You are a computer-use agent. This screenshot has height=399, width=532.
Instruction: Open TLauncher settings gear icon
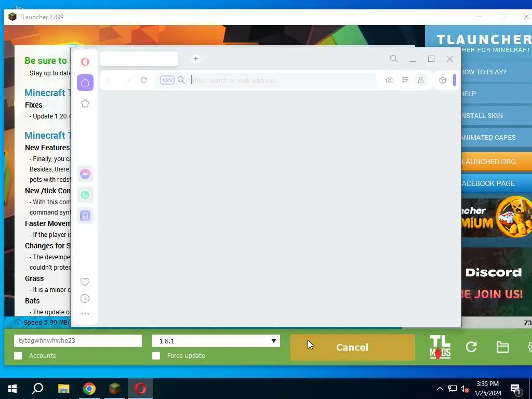[x=529, y=347]
